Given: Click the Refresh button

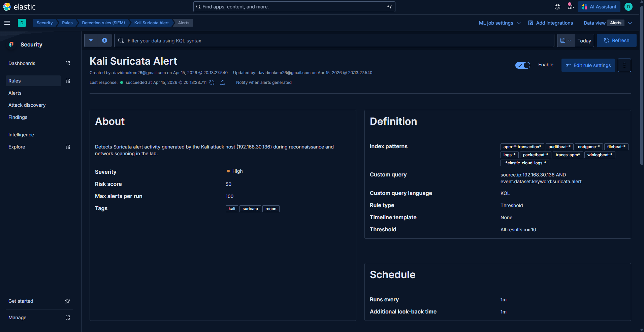Looking at the screenshot, I should [x=617, y=40].
